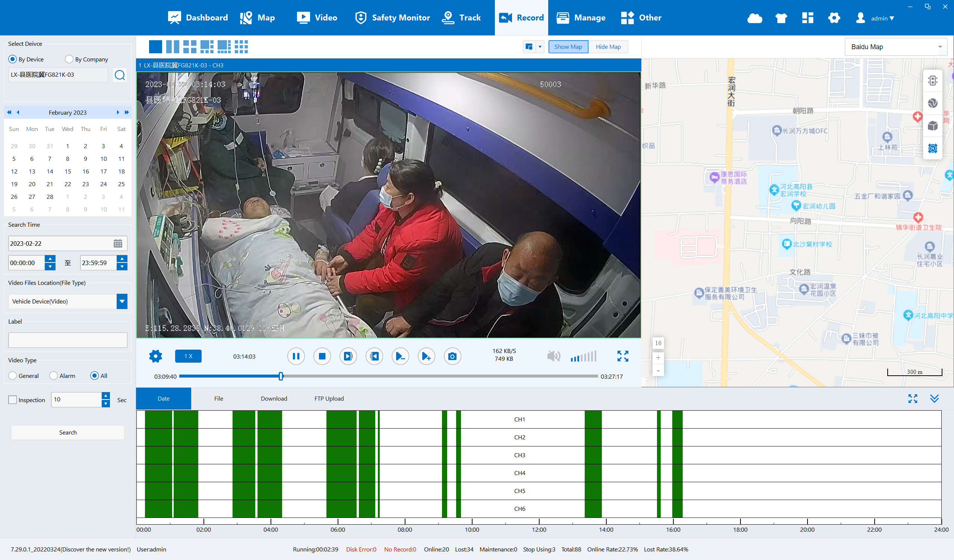Image resolution: width=954 pixels, height=560 pixels.
Task: Click the playback progress slider handle
Action: click(281, 376)
